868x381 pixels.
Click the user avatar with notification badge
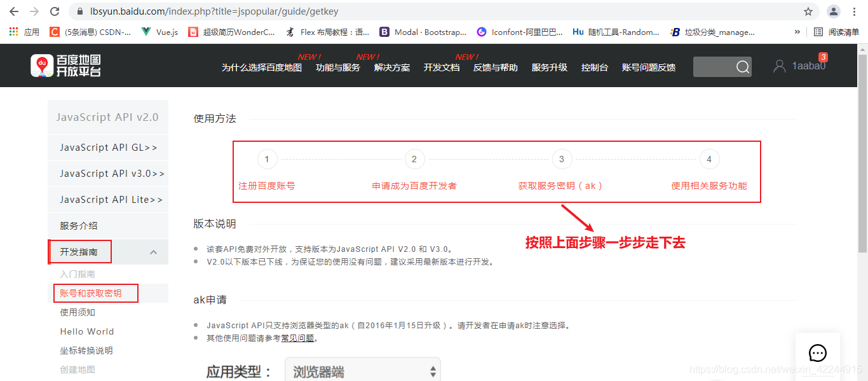[x=780, y=65]
